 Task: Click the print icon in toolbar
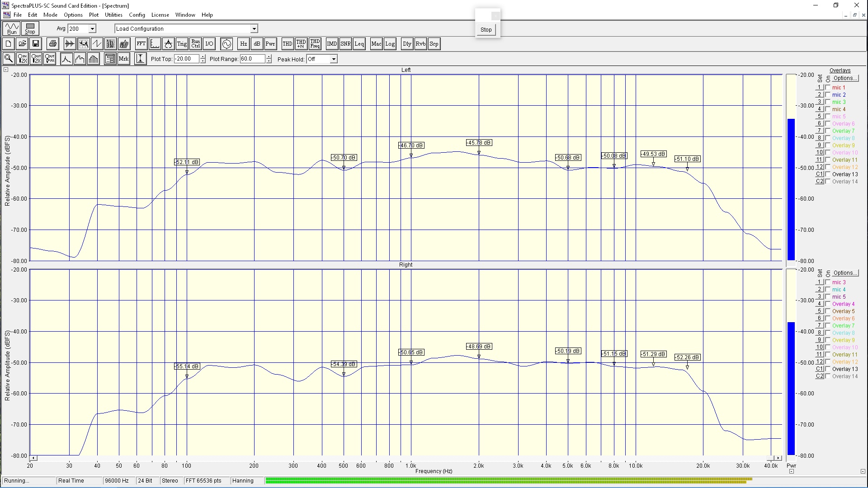53,44
